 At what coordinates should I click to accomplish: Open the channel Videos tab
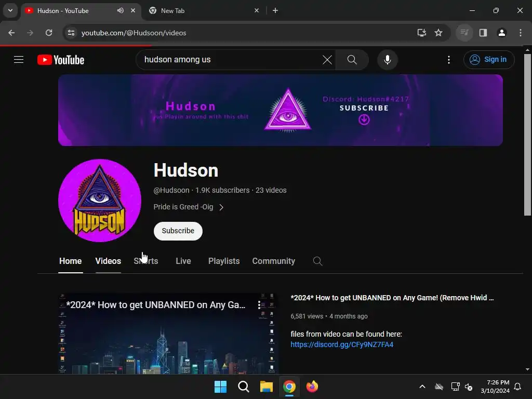108,261
